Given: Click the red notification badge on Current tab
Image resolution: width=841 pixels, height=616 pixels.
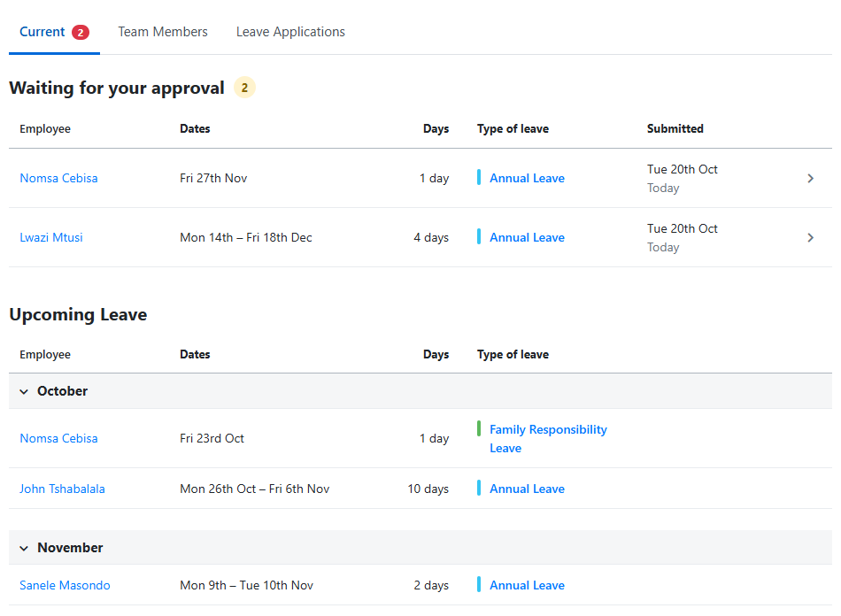Looking at the screenshot, I should tap(81, 33).
